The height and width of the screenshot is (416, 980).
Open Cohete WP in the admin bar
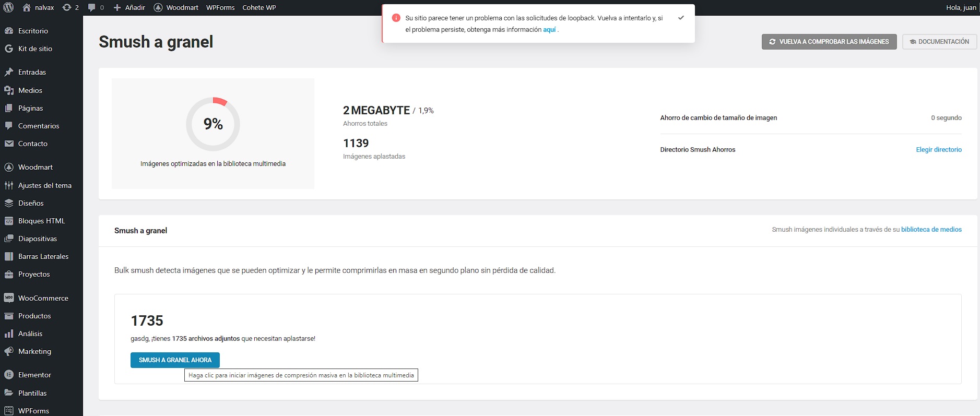coord(259,7)
